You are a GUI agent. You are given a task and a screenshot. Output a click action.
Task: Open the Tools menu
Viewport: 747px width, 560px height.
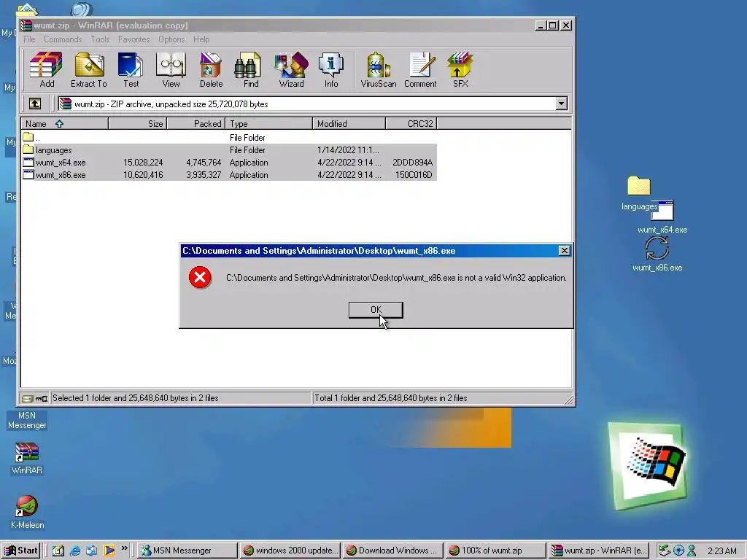[x=100, y=39]
